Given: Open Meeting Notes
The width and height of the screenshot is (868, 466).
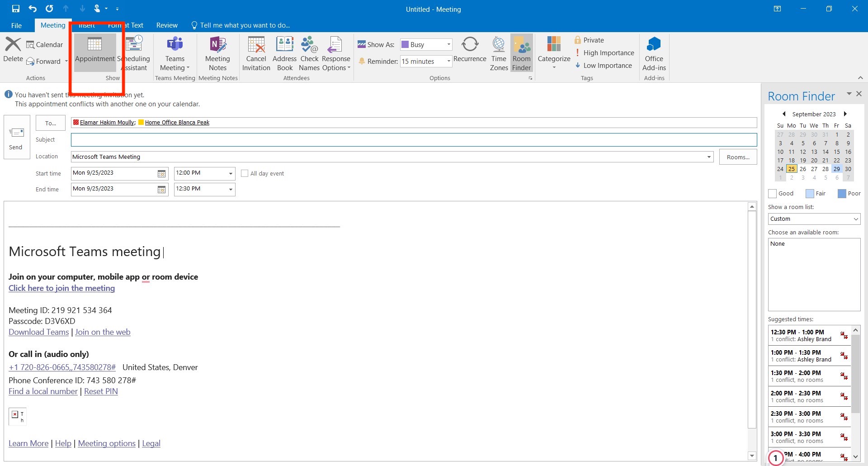Looking at the screenshot, I should (x=217, y=53).
